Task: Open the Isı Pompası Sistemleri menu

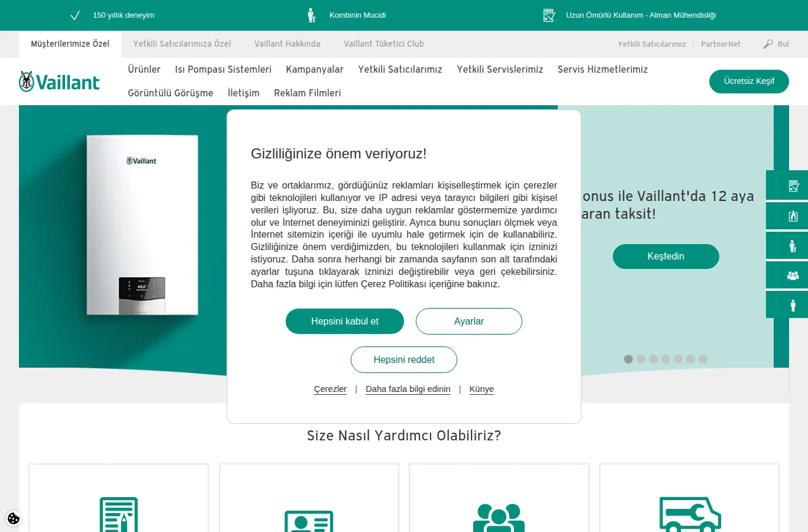Action: coord(223,69)
